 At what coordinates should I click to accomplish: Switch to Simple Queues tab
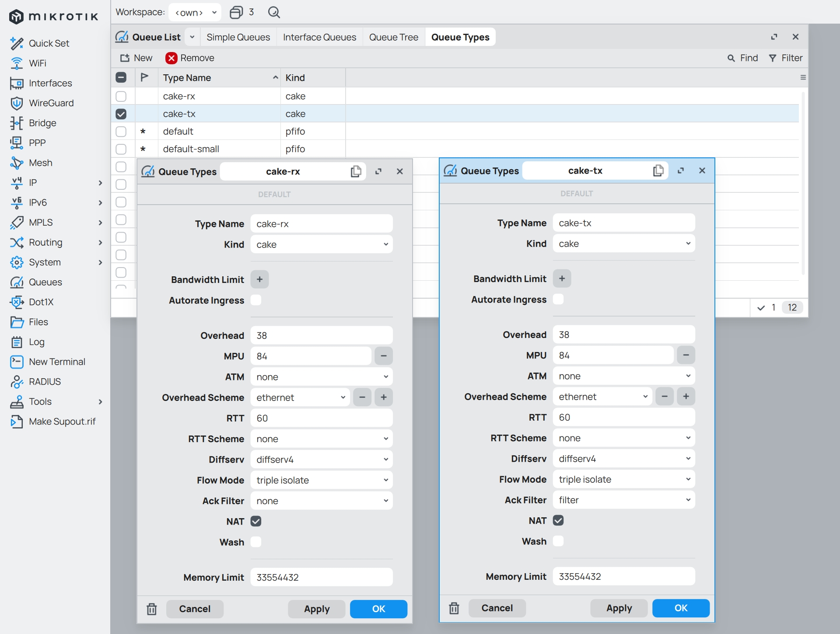point(238,37)
